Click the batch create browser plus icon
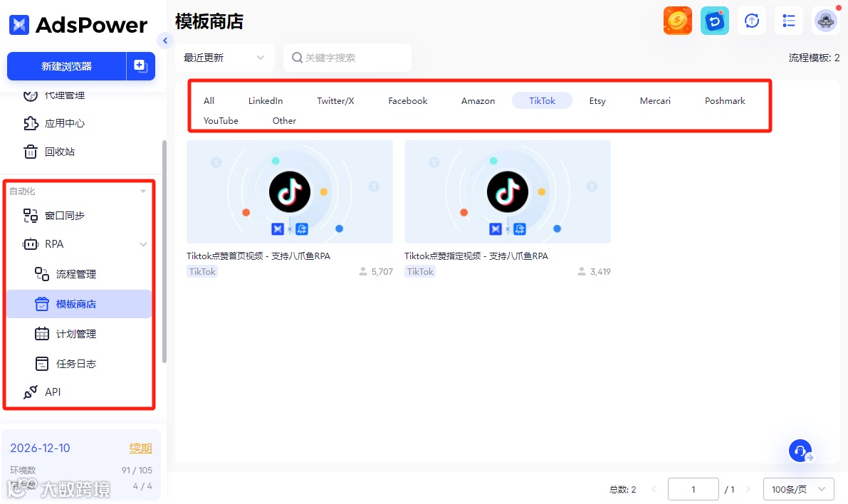Viewport: 848px width, 504px height. (140, 66)
